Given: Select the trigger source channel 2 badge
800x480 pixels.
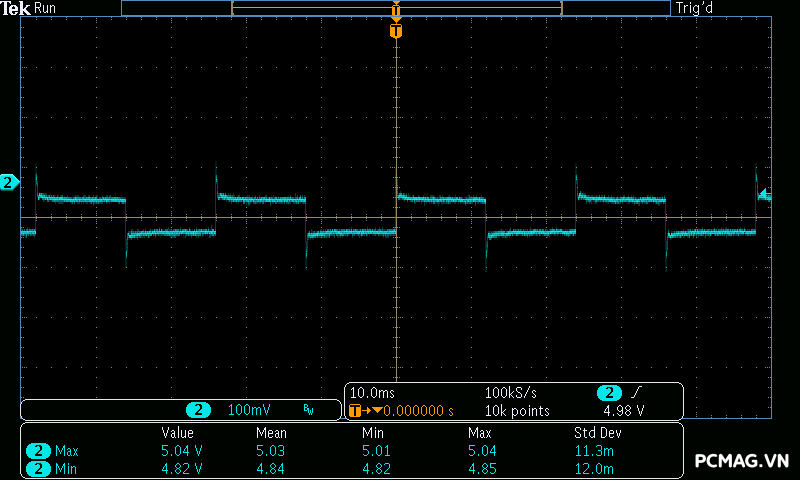Looking at the screenshot, I should (609, 393).
